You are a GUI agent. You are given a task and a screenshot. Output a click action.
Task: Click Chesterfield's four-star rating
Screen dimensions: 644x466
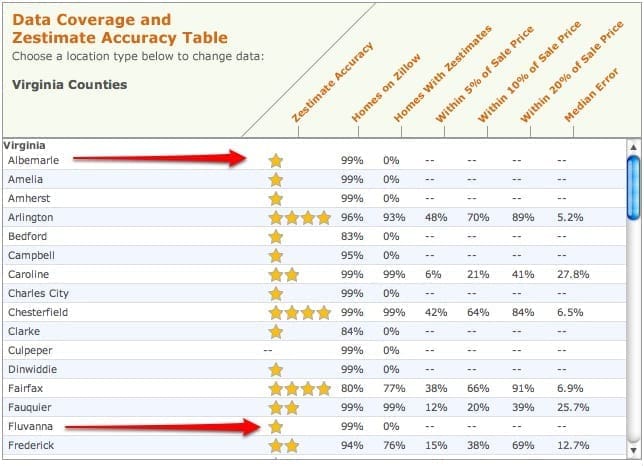pos(300,312)
